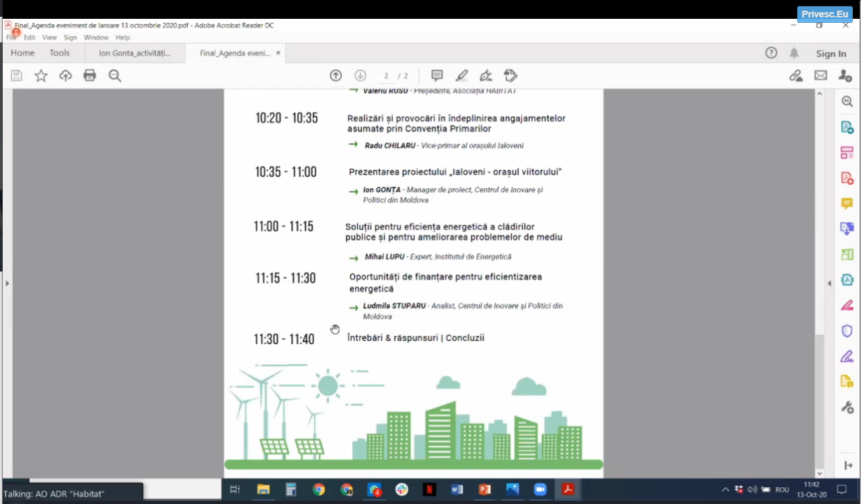Screen dimensions: 861x504
Task: Collapse the right tools pane arrow
Action: click(x=829, y=284)
